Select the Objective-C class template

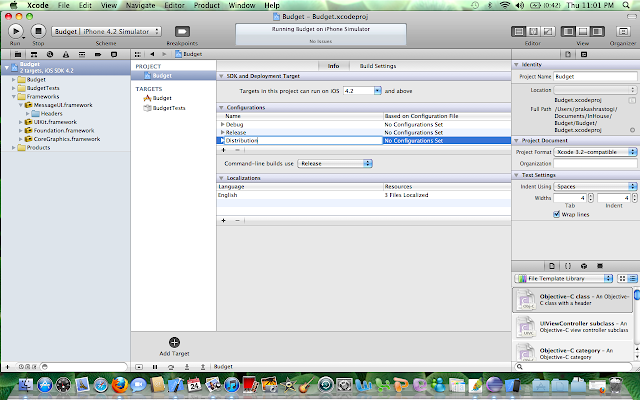tap(573, 300)
